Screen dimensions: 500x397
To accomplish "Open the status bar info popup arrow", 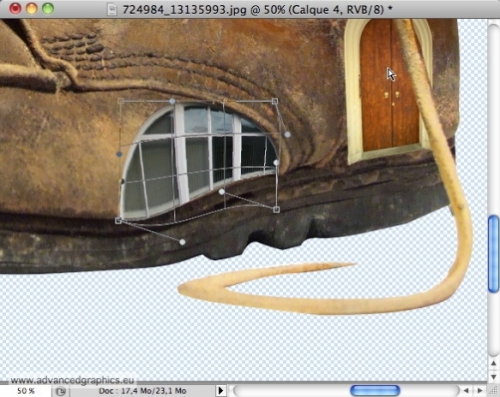I will click(x=221, y=390).
